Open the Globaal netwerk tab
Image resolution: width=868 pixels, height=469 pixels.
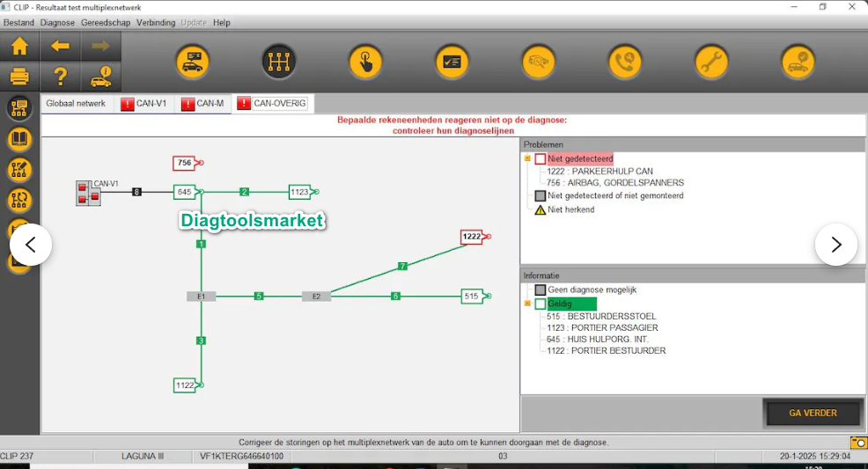coord(76,104)
